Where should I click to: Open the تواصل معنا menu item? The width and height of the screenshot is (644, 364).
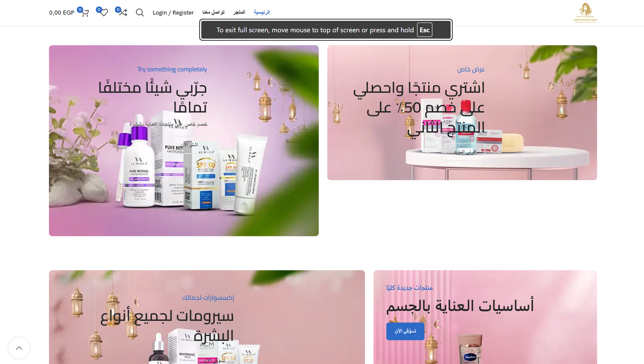coord(213,12)
